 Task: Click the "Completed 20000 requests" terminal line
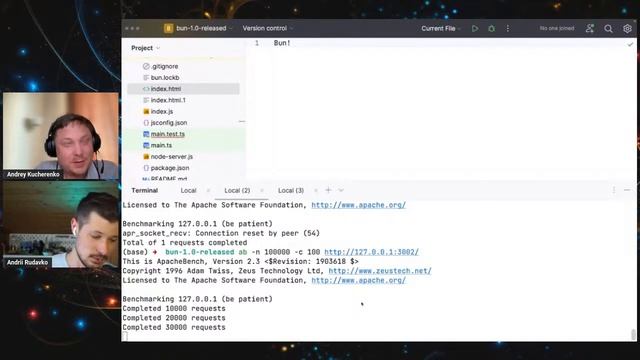174,318
